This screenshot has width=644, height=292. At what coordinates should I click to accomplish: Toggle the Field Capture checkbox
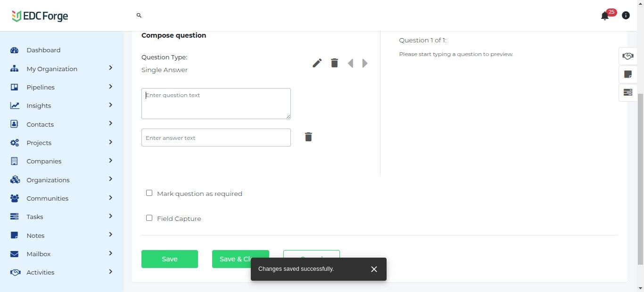coord(149,218)
